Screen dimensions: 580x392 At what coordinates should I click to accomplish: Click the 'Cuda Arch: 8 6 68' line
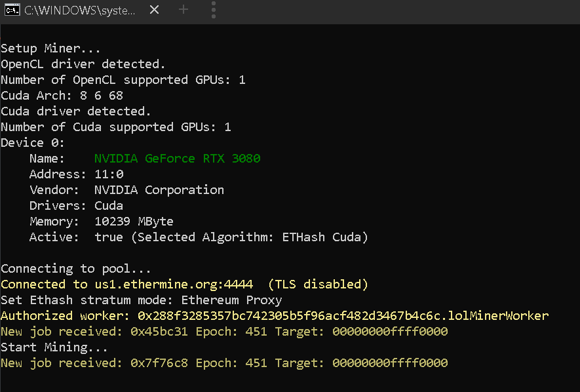62,96
